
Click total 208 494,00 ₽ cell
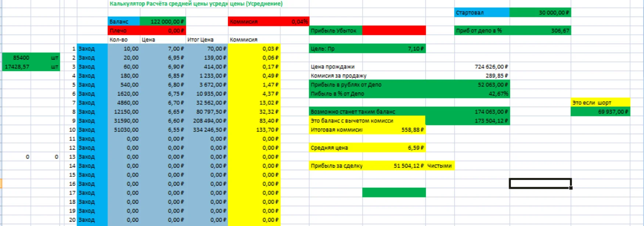pyautogui.click(x=206, y=121)
